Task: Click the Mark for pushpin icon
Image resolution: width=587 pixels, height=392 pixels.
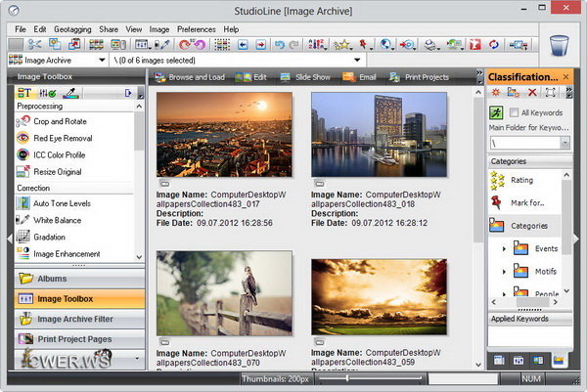Action: [x=497, y=202]
